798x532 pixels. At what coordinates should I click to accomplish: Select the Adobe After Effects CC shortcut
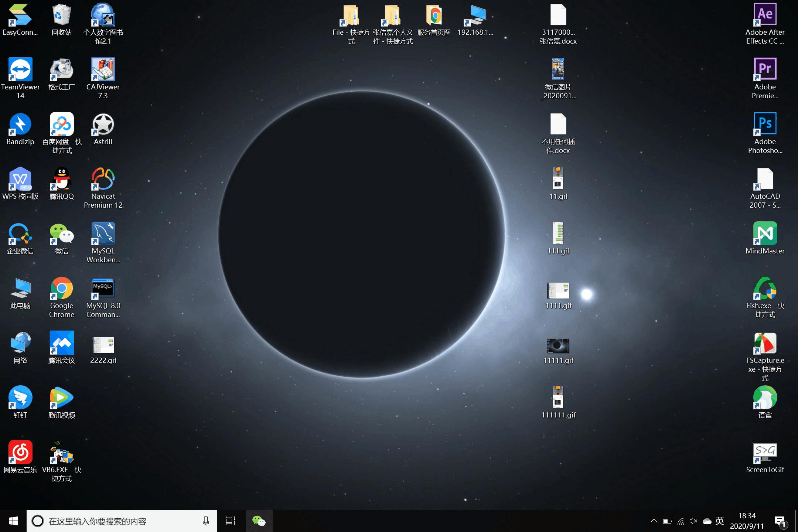(765, 16)
